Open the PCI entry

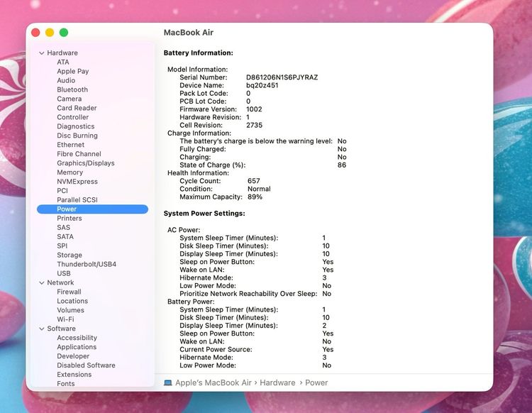(x=62, y=191)
